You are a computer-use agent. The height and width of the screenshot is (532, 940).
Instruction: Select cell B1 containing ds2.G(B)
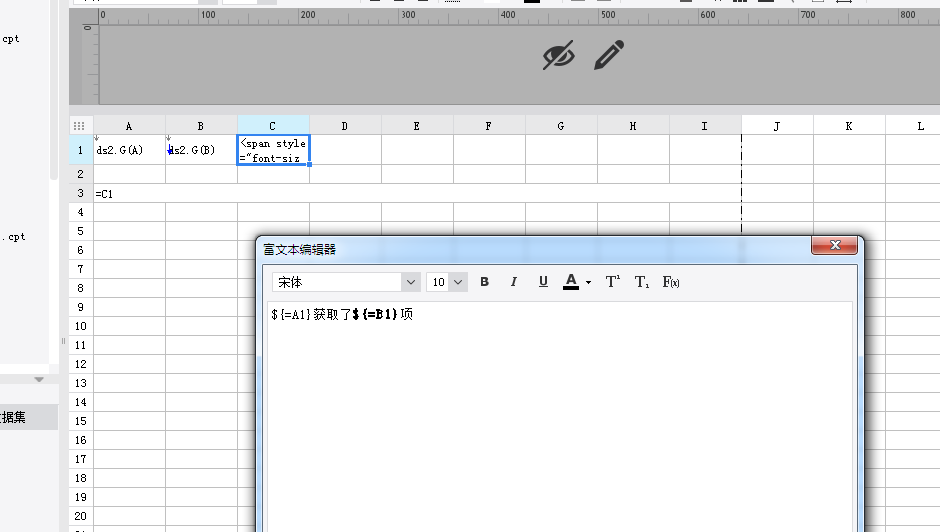[x=201, y=150]
